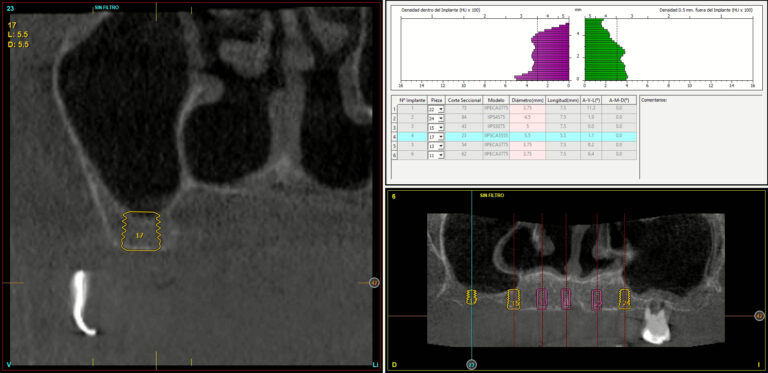
Task: Select row header 1 in implant table
Action: [x=394, y=109]
